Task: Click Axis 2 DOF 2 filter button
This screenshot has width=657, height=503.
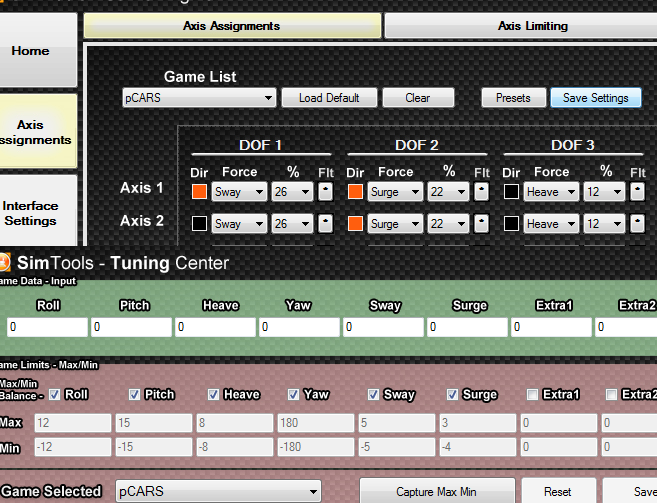Action: 481,224
